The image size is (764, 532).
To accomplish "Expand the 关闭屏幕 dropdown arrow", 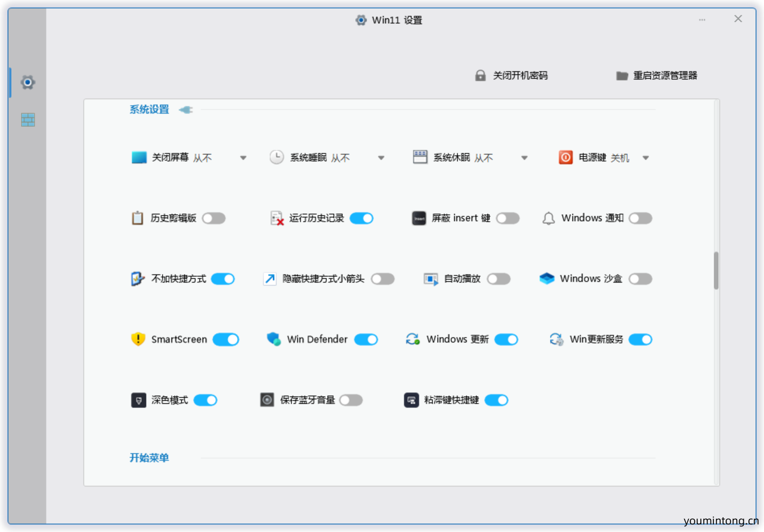I will point(243,158).
